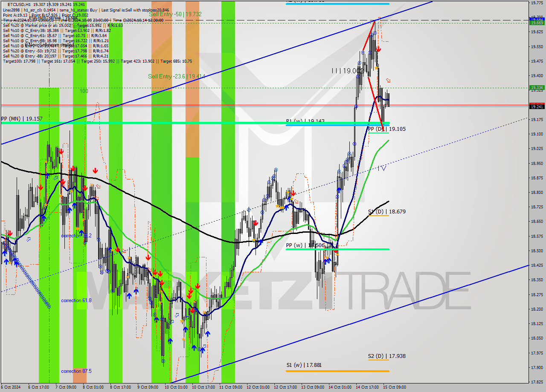This screenshot has width=546, height=392.
Task: Click the green 19.336 price tag
Action: 537,88
